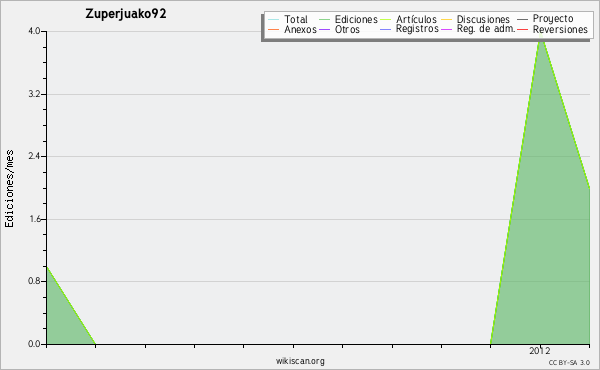Click the Ediciones/mes y-axis title
600x370 pixels.
coord(9,189)
